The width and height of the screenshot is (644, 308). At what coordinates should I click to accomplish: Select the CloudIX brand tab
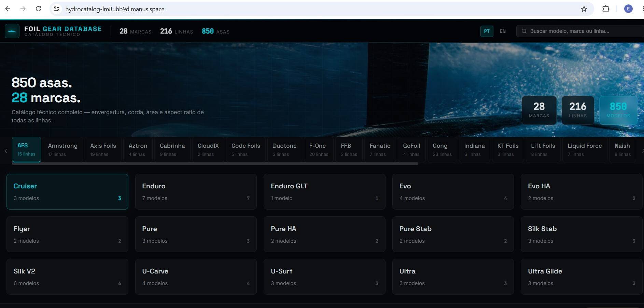(x=208, y=149)
